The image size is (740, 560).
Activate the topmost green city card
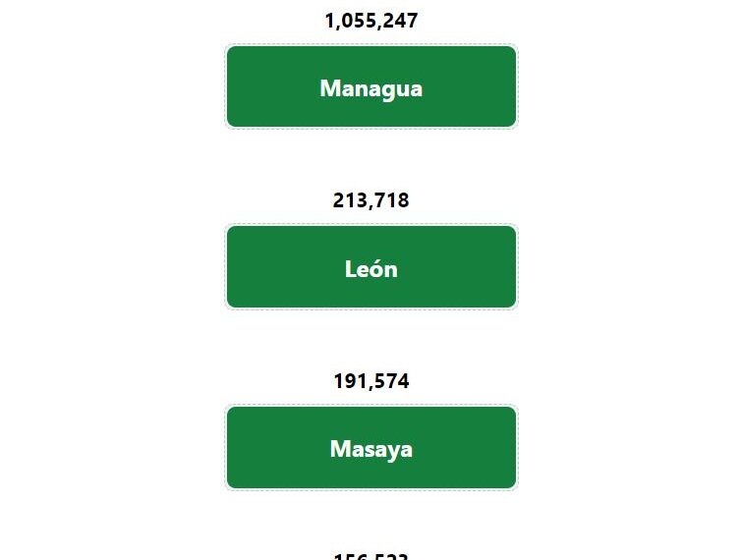371,86
